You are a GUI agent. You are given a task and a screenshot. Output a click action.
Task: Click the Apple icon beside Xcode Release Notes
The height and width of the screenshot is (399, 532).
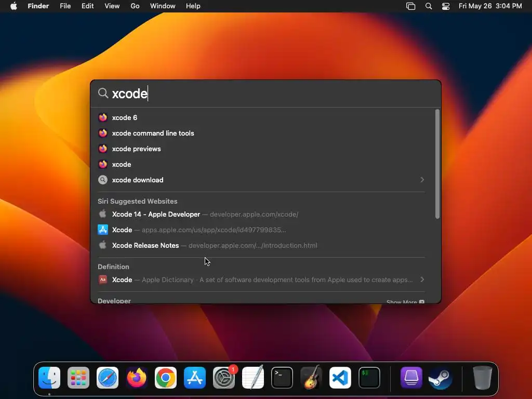(x=102, y=245)
